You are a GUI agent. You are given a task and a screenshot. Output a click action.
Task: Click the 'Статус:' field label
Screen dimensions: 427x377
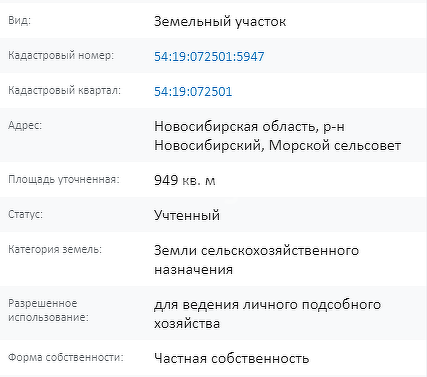pos(25,214)
